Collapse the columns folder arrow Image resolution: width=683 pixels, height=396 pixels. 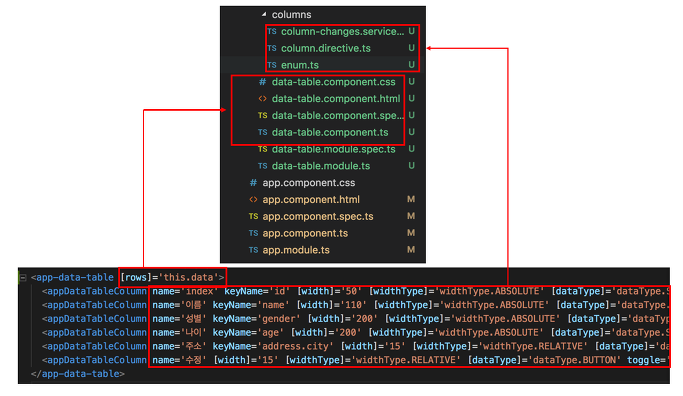coord(264,14)
